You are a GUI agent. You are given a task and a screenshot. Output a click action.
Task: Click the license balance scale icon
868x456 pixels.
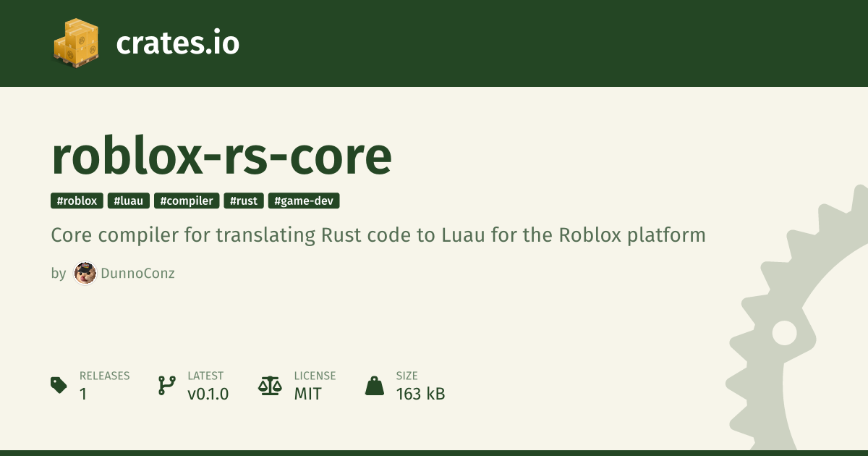[x=270, y=385]
